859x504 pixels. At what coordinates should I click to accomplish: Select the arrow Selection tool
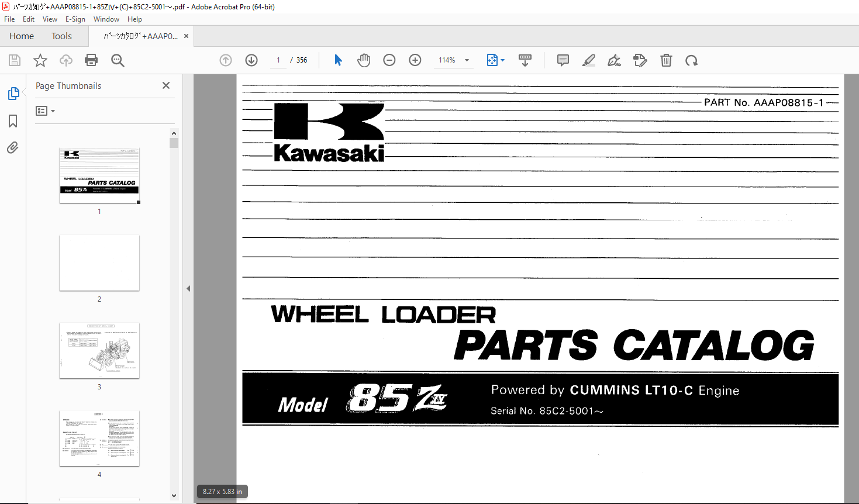tap(338, 60)
